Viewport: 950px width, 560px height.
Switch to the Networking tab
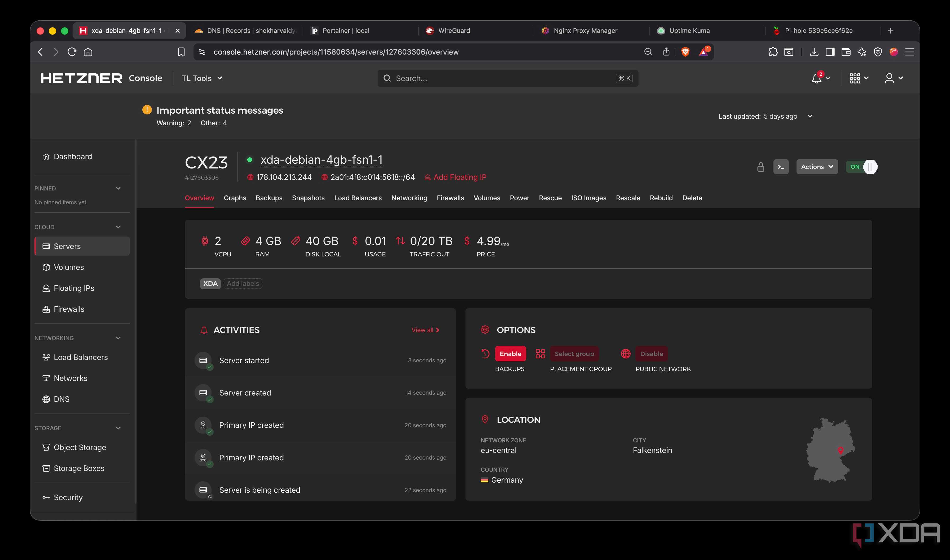click(409, 198)
